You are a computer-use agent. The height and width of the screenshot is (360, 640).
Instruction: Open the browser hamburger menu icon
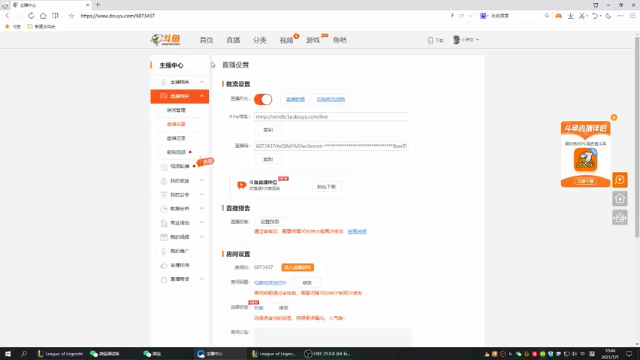(x=633, y=16)
